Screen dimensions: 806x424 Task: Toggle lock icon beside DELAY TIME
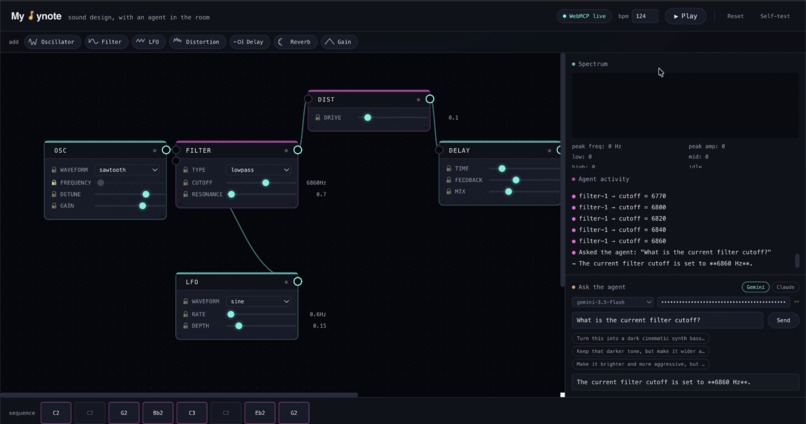tap(449, 168)
